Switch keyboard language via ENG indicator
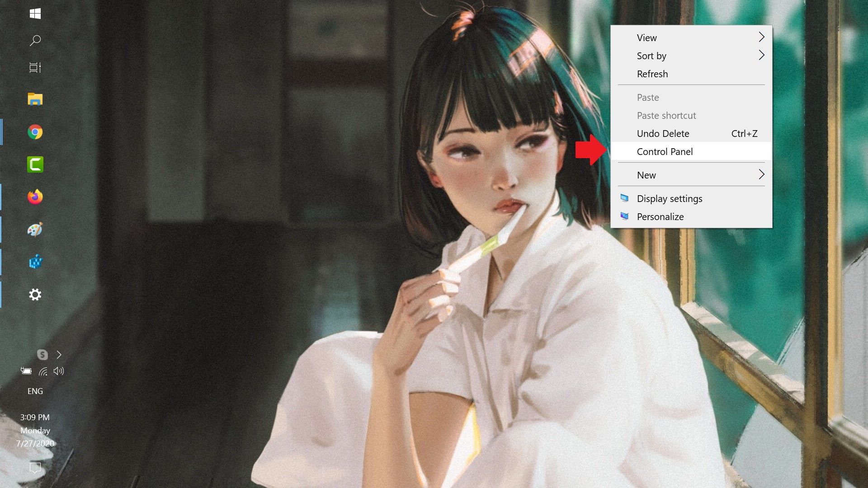 click(x=35, y=391)
